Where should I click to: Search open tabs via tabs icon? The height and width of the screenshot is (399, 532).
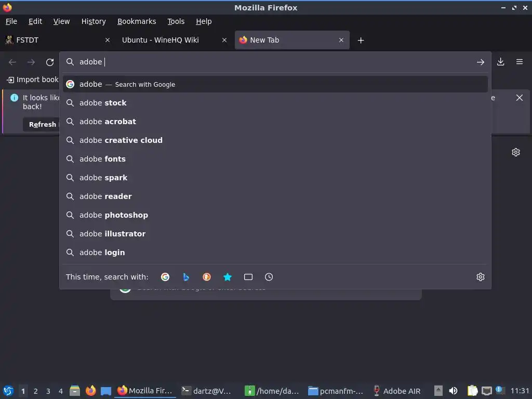tap(248, 277)
